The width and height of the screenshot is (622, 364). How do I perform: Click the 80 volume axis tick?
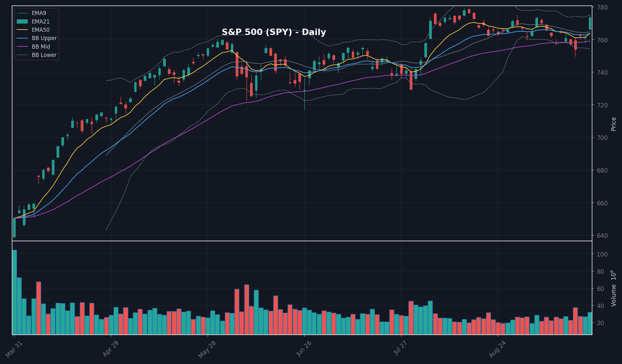coord(600,271)
